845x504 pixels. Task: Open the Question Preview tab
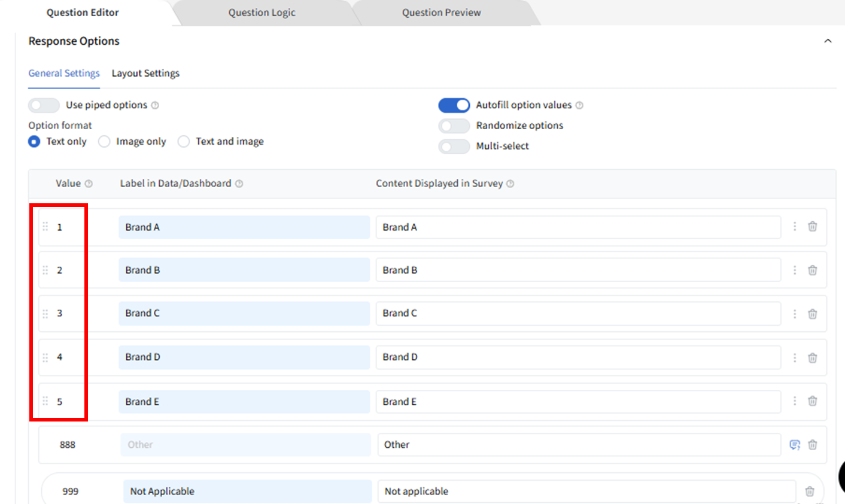(441, 13)
